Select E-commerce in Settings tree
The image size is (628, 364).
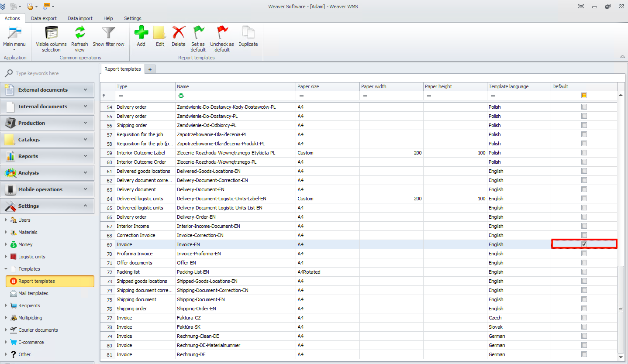coord(31,342)
